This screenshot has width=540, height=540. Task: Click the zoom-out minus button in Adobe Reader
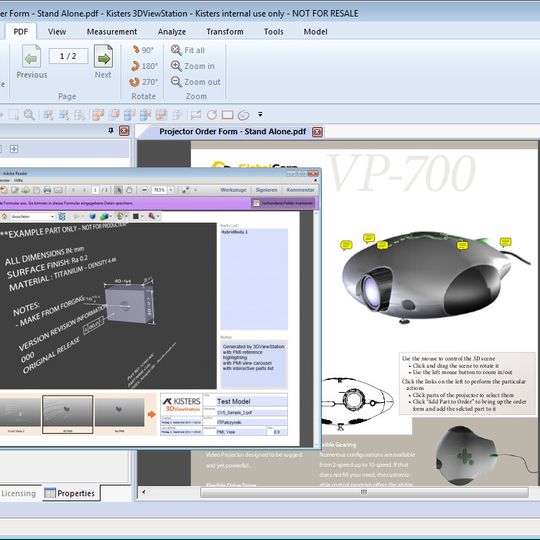(145, 190)
